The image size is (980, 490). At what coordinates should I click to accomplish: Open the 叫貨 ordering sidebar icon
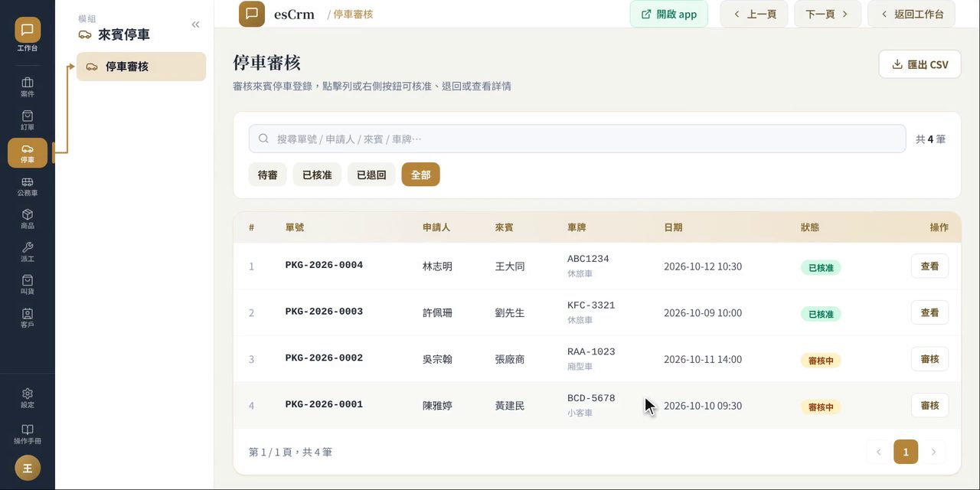pyautogui.click(x=28, y=285)
